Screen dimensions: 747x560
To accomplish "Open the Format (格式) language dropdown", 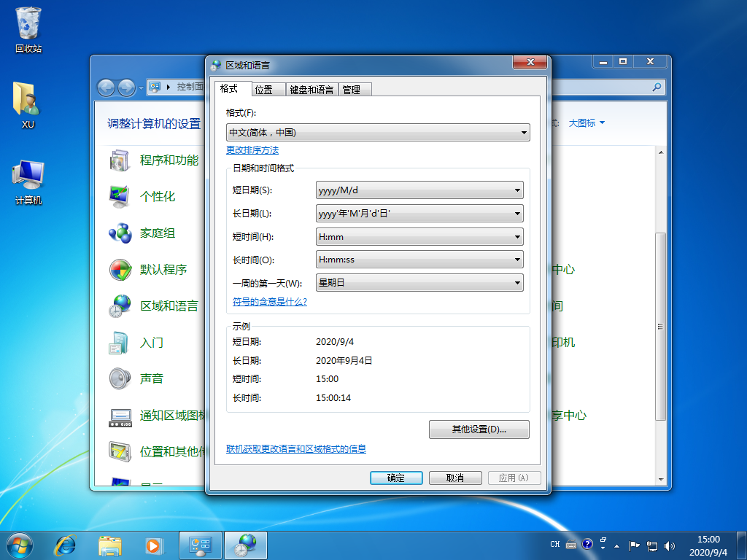I will 378,133.
